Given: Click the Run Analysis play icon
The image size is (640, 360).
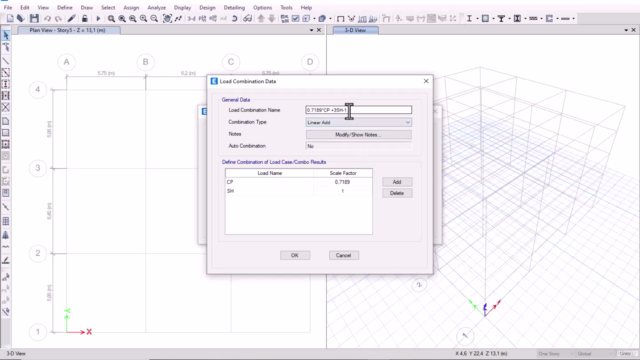Looking at the screenshot, I should coord(98,18).
